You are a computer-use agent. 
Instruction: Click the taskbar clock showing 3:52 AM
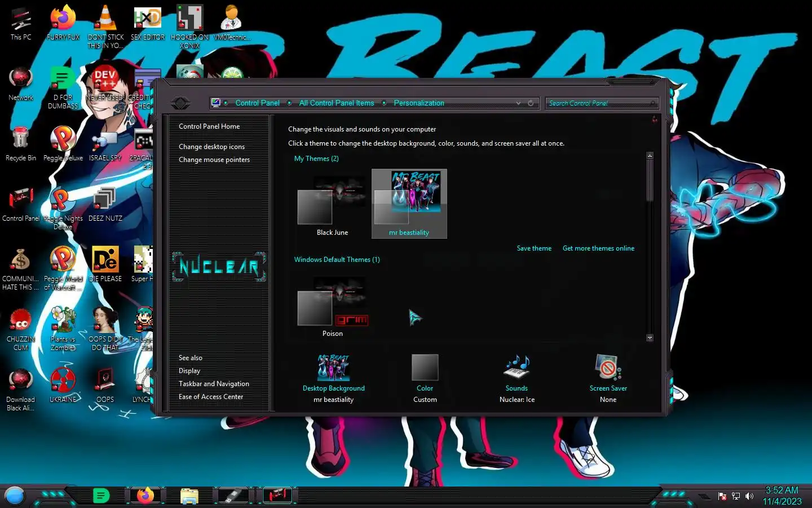coord(782,496)
